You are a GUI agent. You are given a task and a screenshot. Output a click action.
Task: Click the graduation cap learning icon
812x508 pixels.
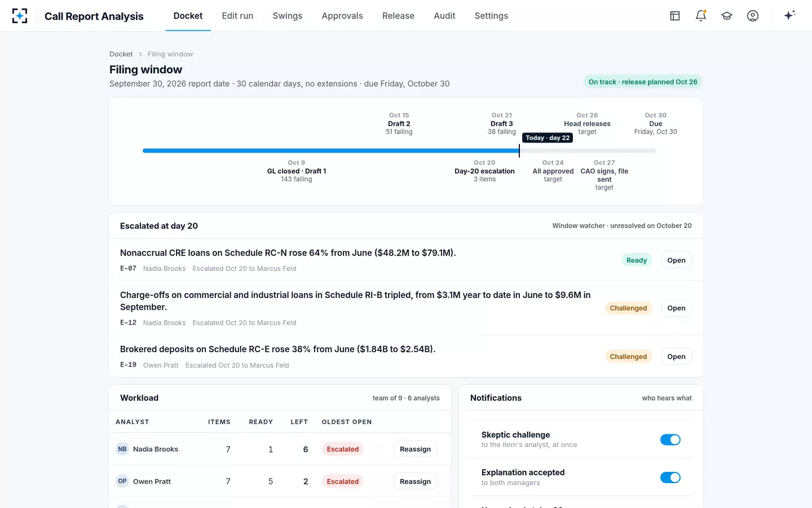pyautogui.click(x=727, y=16)
